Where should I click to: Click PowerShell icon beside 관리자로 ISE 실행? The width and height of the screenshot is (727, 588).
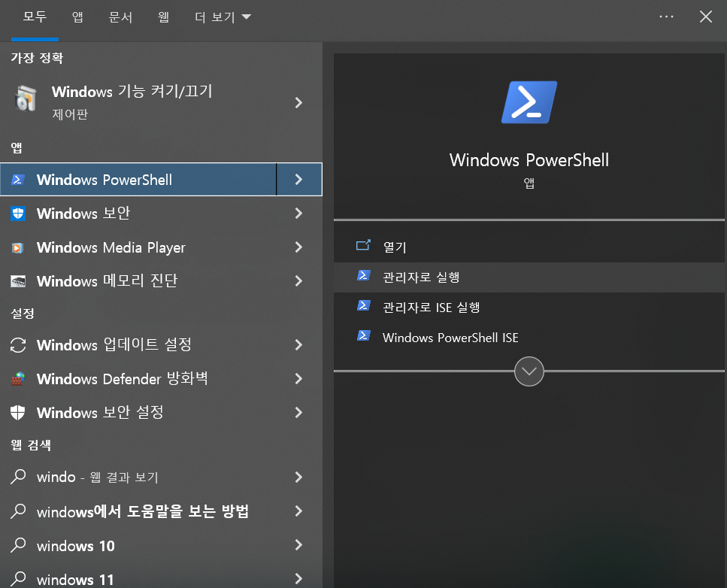(364, 305)
